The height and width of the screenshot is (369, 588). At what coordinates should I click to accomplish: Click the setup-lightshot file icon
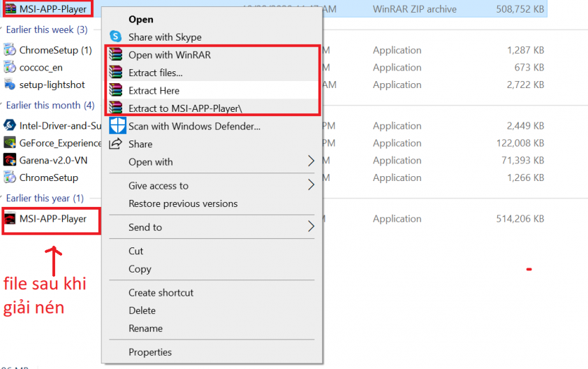pyautogui.click(x=10, y=85)
